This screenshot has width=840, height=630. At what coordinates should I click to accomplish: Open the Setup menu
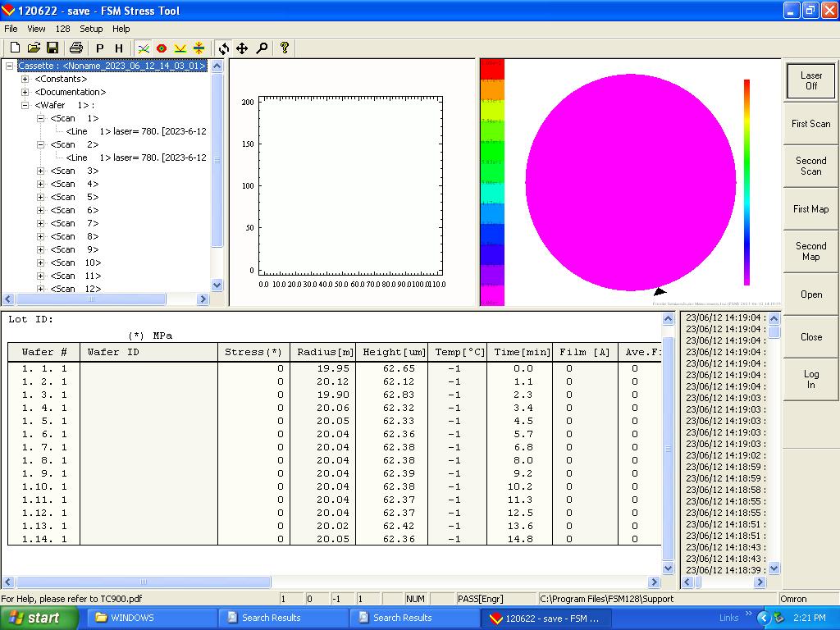(91, 29)
